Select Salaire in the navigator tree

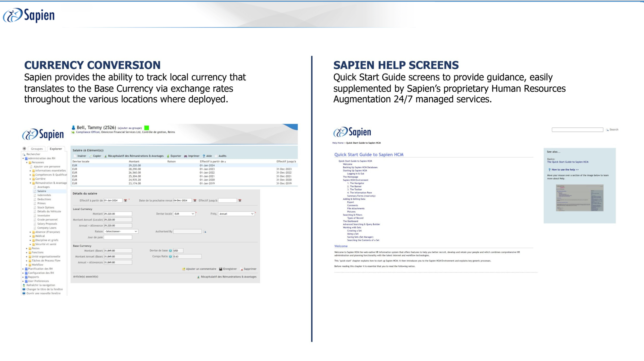(42, 191)
